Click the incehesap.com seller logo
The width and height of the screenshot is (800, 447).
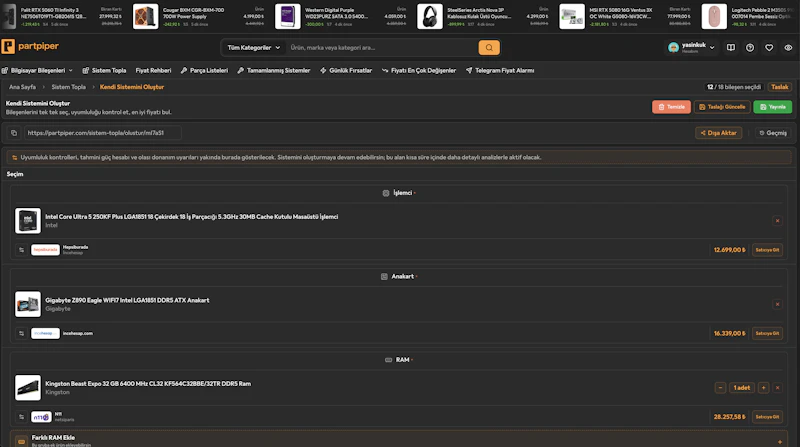tap(45, 333)
